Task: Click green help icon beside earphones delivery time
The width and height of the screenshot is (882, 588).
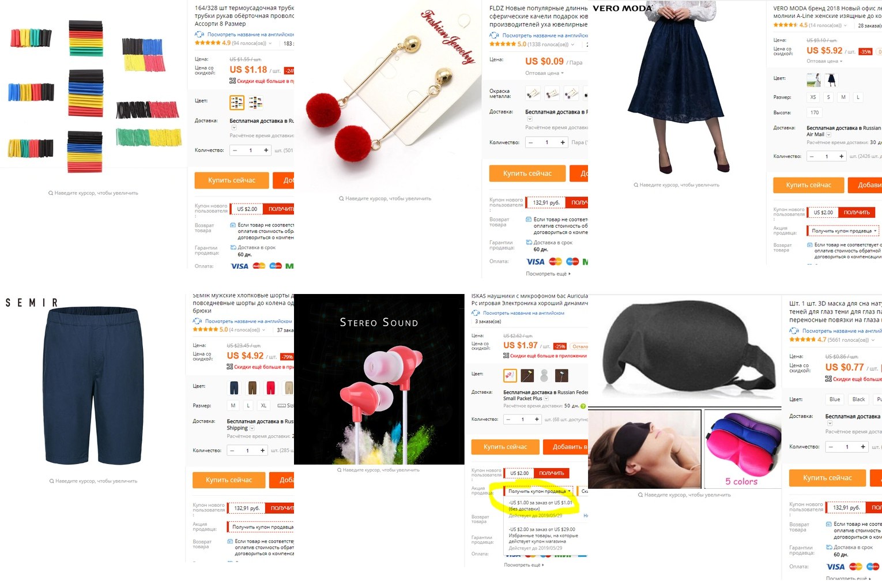Action: point(583,406)
